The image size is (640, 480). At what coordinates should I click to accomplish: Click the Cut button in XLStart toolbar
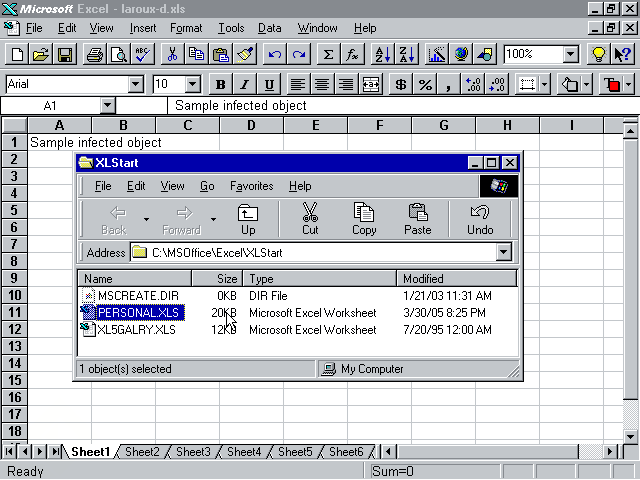(x=310, y=219)
